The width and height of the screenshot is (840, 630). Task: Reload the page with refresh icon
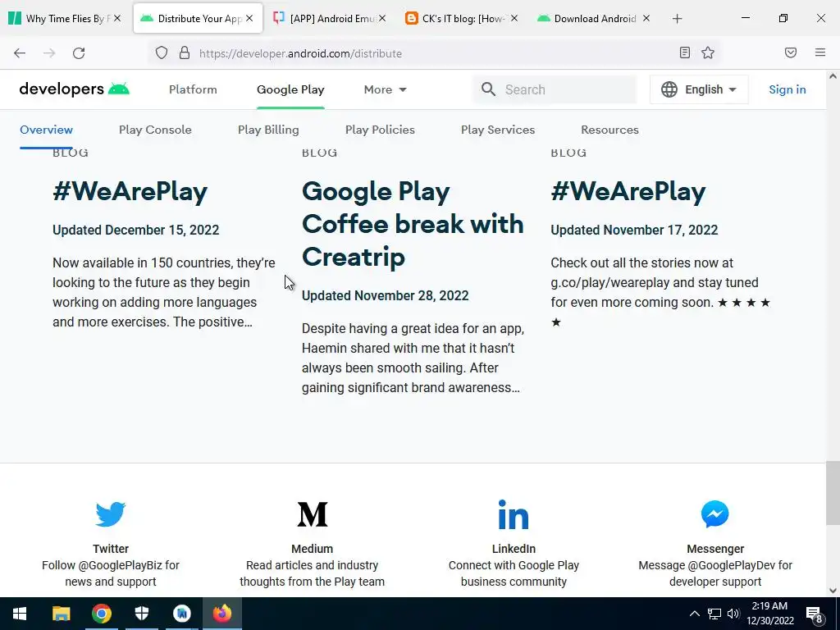79,53
